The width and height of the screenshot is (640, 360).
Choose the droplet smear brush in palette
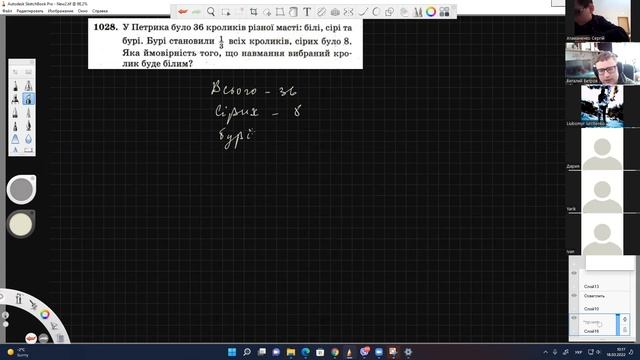(x=28, y=139)
